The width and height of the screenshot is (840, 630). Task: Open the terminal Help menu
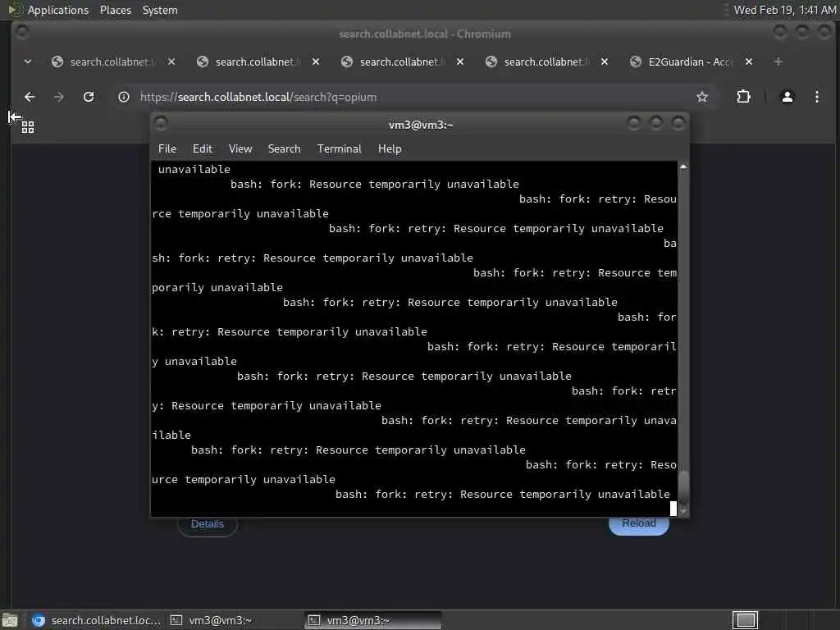click(390, 149)
